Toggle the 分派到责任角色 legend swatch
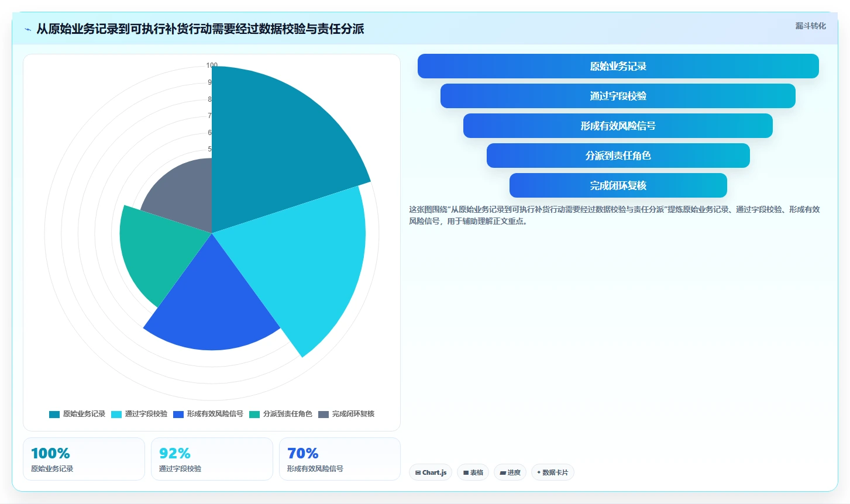The width and height of the screenshot is (850, 504). tap(254, 415)
